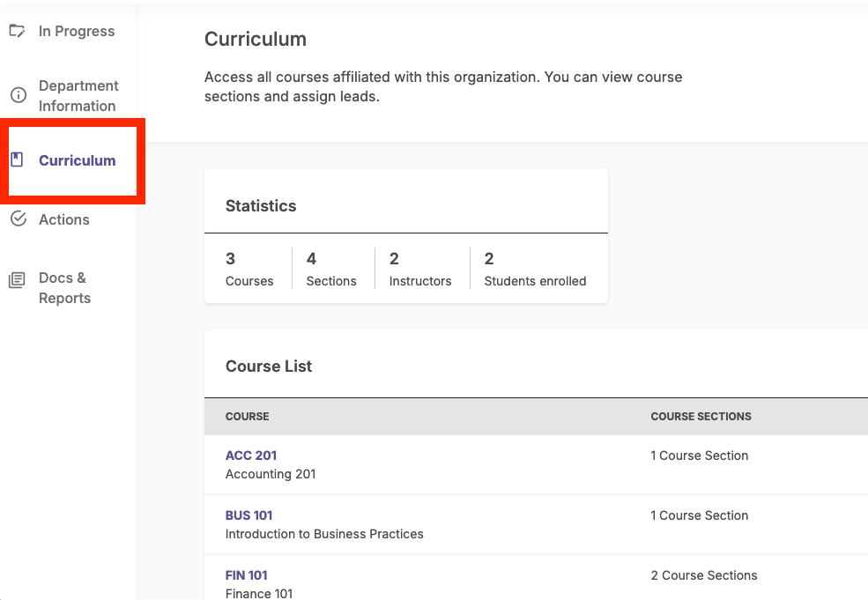Click the 'Accounting 201' course name
Screen dimensions: 868x600
point(271,474)
